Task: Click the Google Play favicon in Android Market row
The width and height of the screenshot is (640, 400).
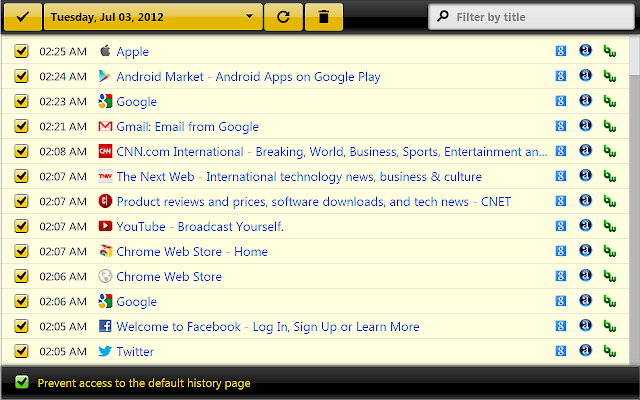Action: [x=105, y=76]
